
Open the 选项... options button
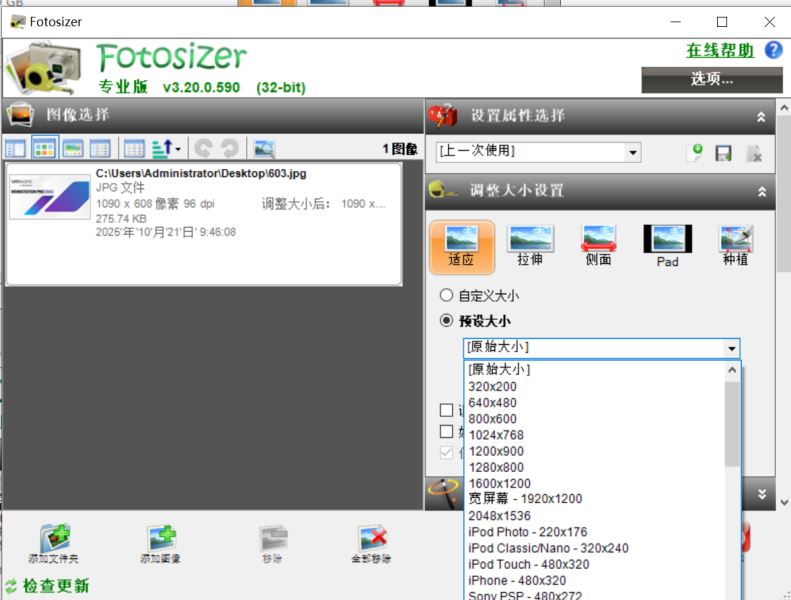pos(712,80)
